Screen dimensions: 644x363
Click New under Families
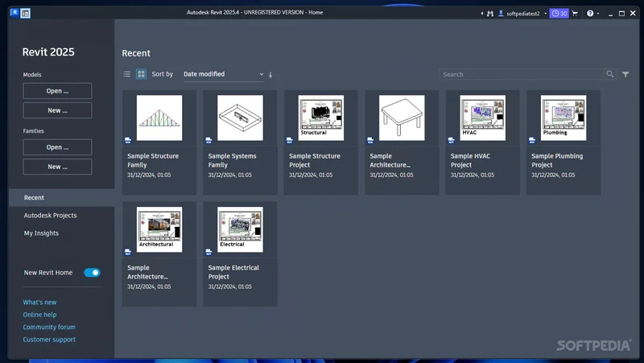click(57, 167)
